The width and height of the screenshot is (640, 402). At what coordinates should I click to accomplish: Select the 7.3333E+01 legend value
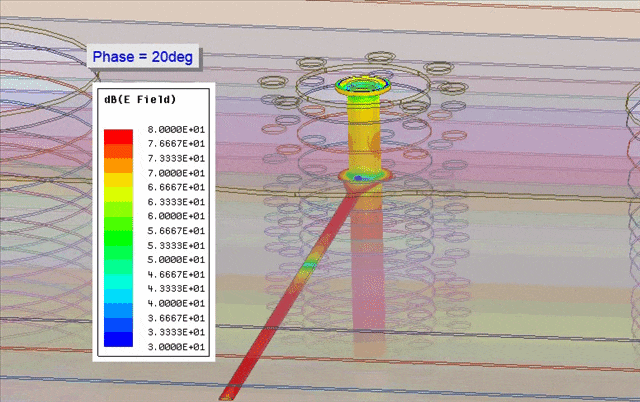[176, 158]
